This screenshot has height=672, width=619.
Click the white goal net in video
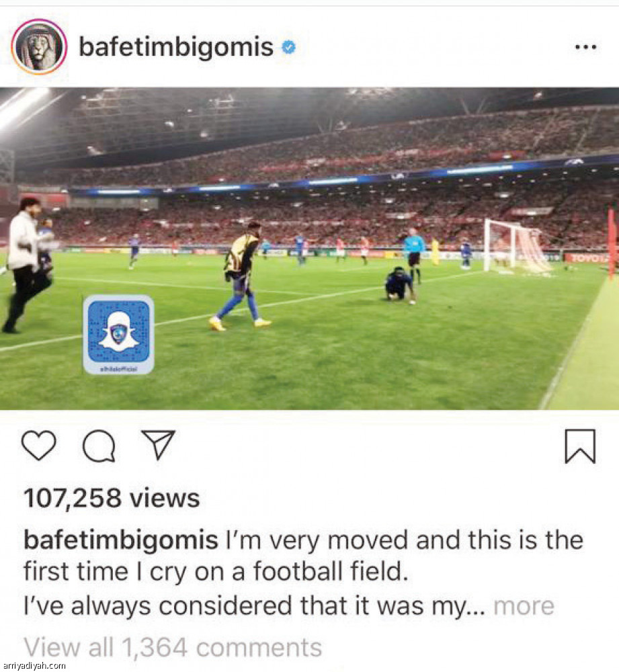(517, 247)
